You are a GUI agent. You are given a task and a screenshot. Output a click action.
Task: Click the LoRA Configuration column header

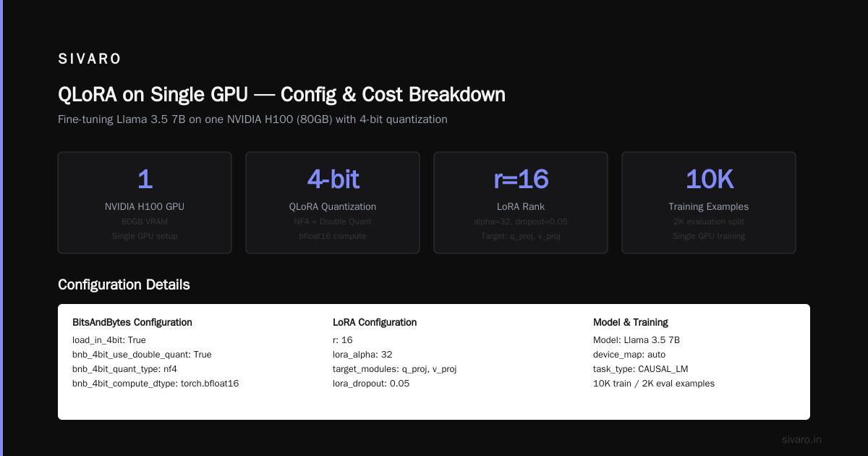tap(375, 322)
